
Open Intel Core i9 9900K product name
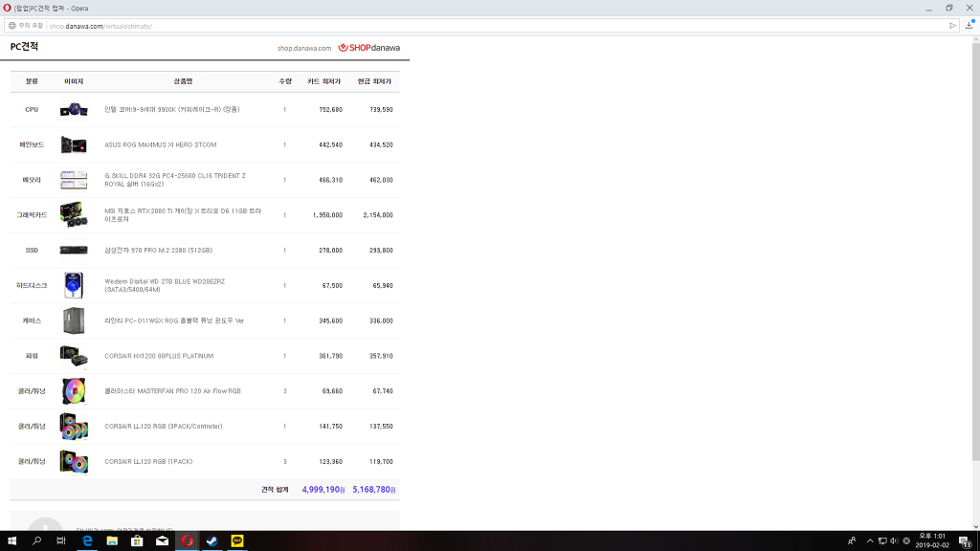[x=172, y=109]
